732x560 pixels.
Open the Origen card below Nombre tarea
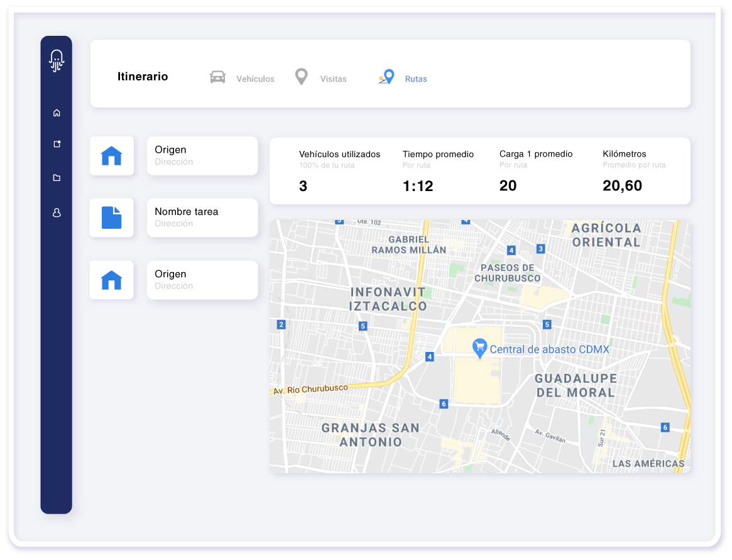[202, 280]
